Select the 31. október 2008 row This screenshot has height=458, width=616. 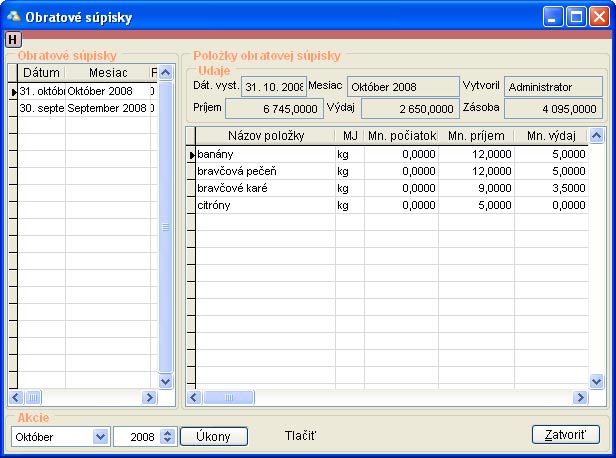(x=84, y=91)
